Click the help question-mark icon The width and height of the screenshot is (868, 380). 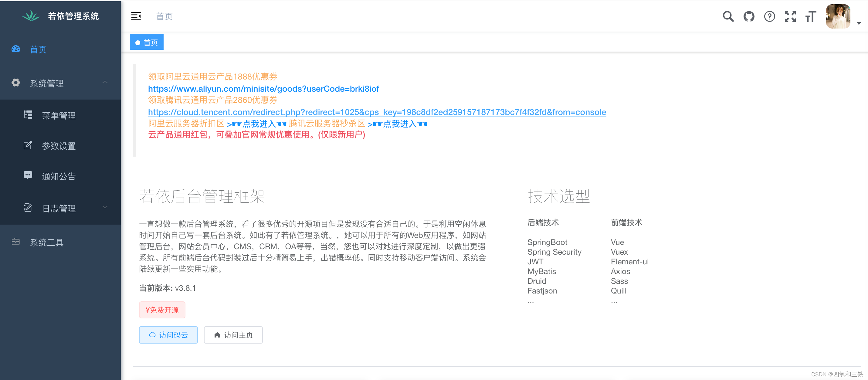[769, 16]
